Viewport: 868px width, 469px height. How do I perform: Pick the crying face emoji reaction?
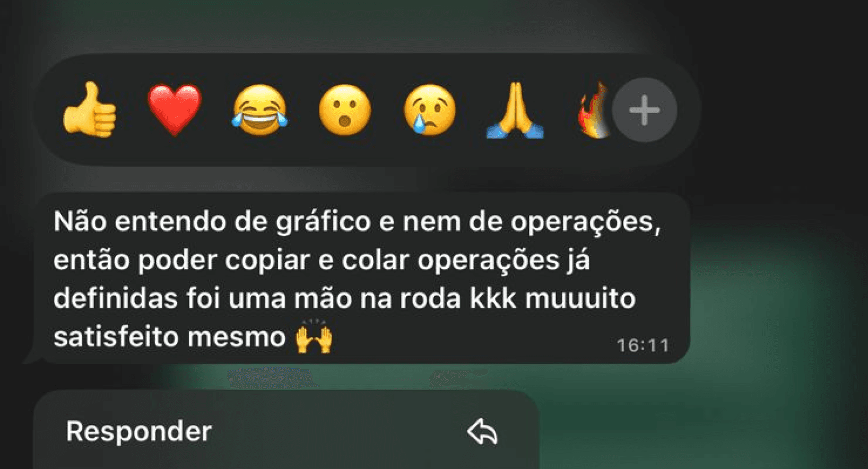coord(430,110)
